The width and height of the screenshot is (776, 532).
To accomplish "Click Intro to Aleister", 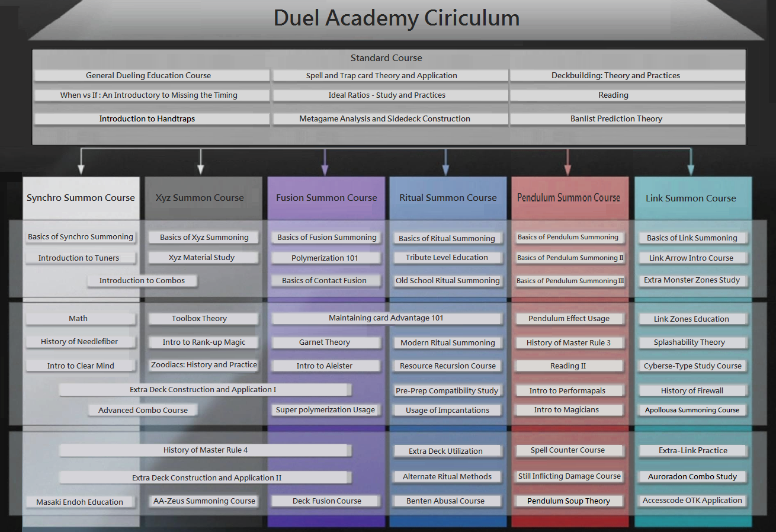I will point(326,366).
